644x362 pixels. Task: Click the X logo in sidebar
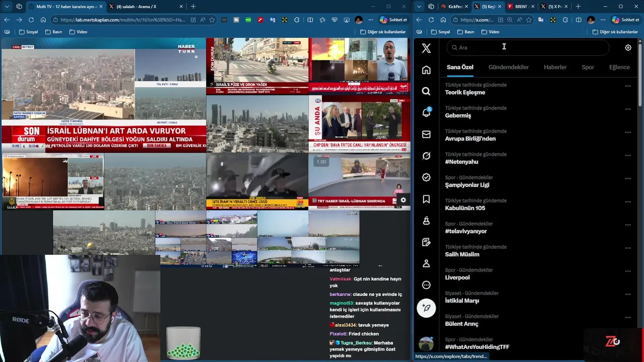pos(426,48)
